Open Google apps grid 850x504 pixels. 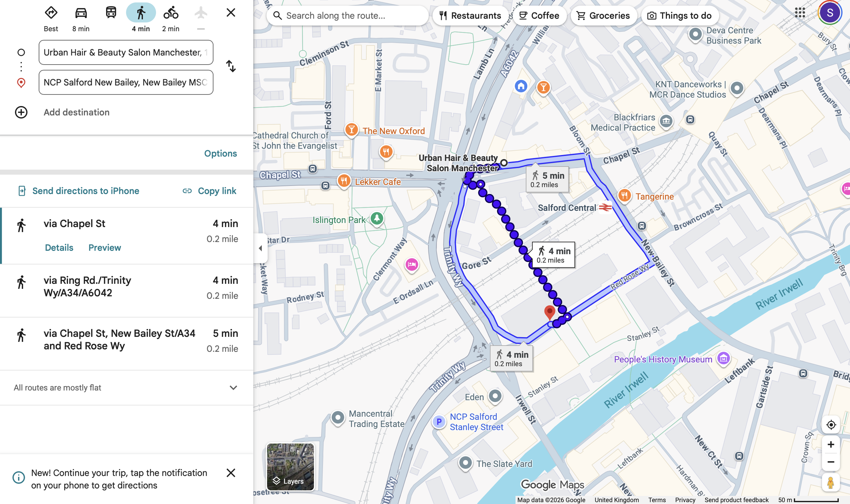pyautogui.click(x=800, y=13)
